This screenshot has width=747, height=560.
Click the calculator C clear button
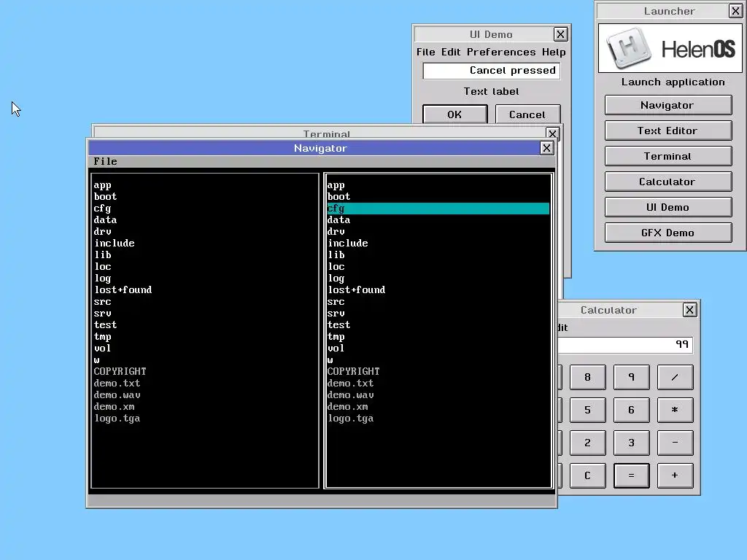tap(588, 475)
